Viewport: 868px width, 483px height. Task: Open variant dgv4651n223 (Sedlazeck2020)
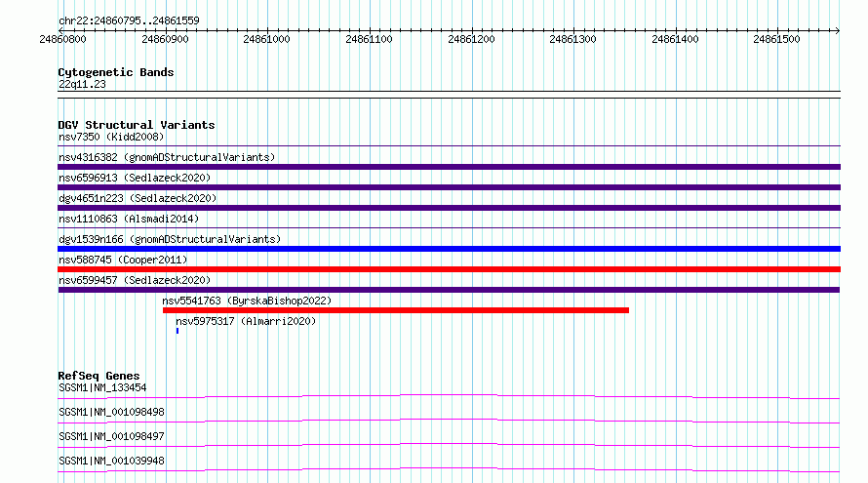(x=138, y=198)
